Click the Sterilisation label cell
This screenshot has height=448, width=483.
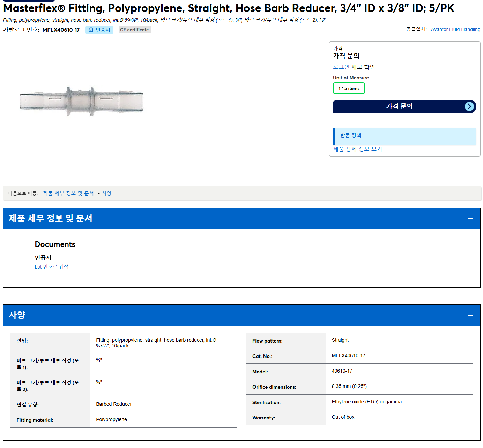pos(286,402)
